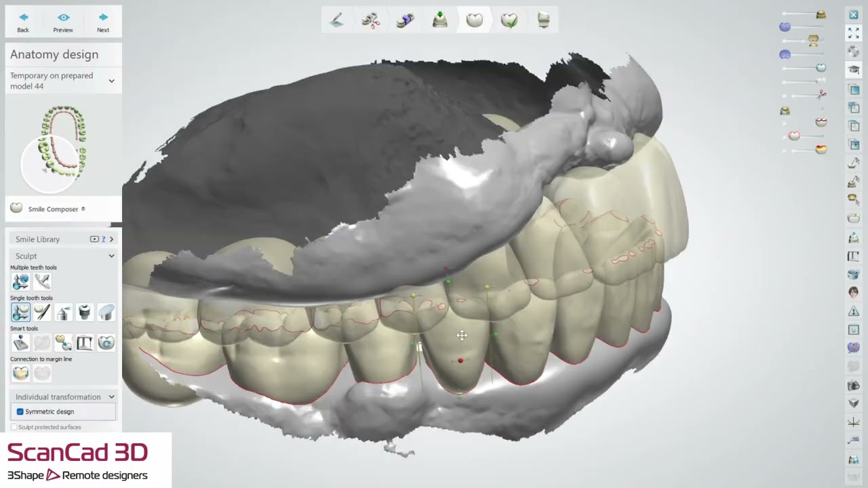Image resolution: width=868 pixels, height=488 pixels.
Task: Select the single tooth stamp tool
Action: 85,312
